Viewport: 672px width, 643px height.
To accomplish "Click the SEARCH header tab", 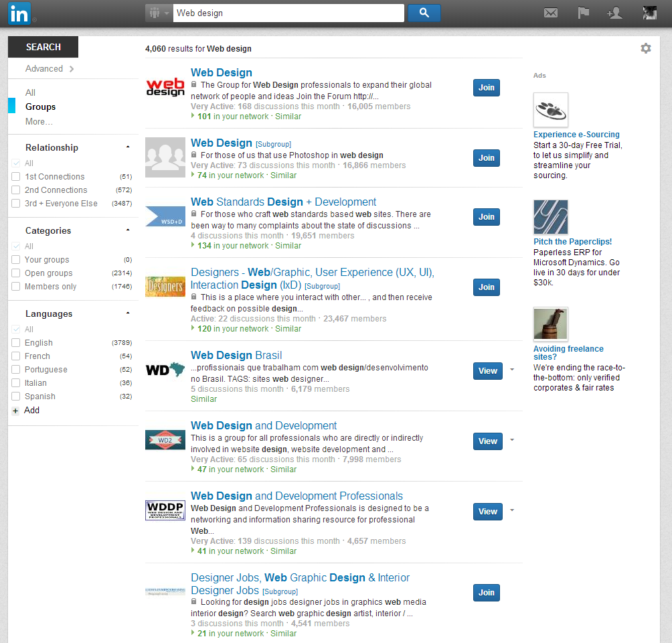I will [44, 47].
